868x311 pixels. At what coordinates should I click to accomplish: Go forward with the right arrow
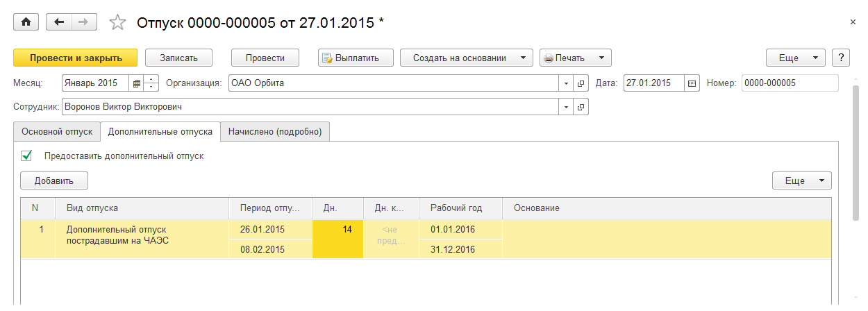tap(83, 22)
